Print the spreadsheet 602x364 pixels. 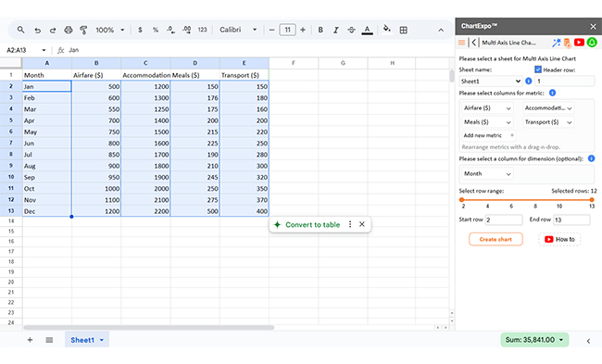click(x=69, y=30)
